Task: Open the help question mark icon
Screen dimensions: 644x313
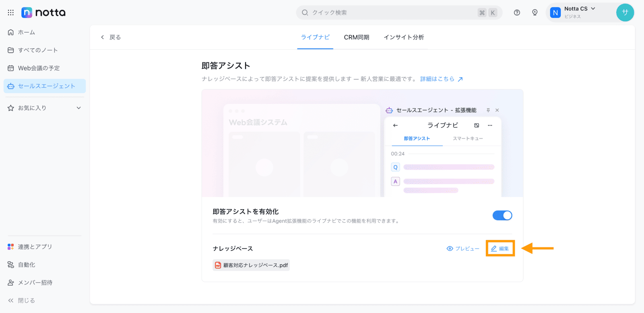Action: click(x=517, y=12)
